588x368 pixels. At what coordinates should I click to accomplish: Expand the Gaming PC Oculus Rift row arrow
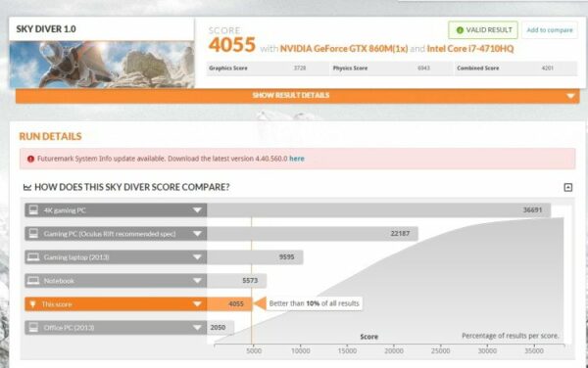click(197, 234)
